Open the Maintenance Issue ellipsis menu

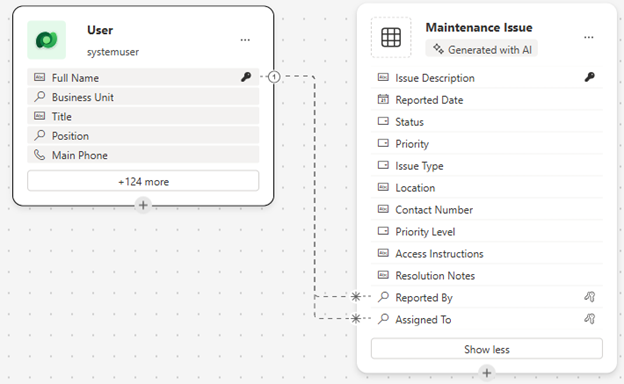pyautogui.click(x=589, y=37)
